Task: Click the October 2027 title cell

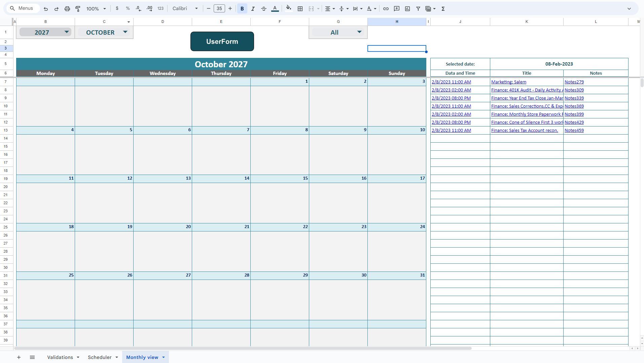Action: (x=221, y=64)
